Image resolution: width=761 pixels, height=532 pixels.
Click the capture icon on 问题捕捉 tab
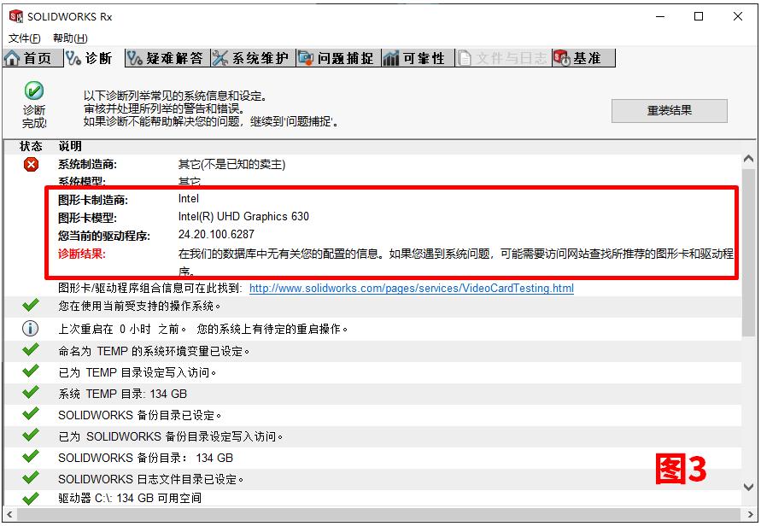[x=306, y=58]
